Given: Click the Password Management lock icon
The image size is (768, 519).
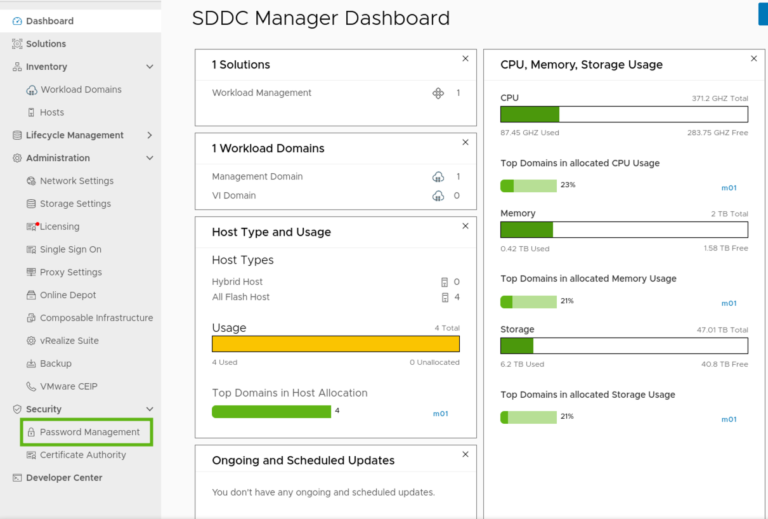Looking at the screenshot, I should [x=31, y=432].
